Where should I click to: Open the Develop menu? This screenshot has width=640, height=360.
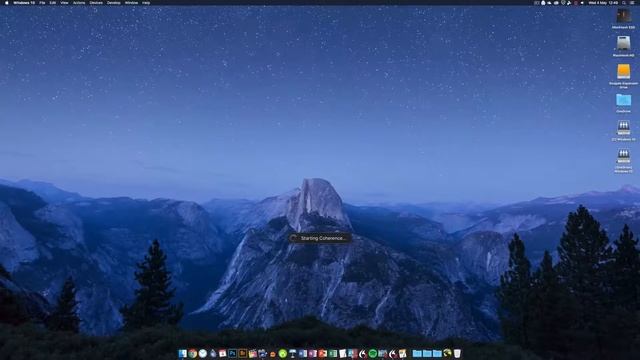[113, 3]
